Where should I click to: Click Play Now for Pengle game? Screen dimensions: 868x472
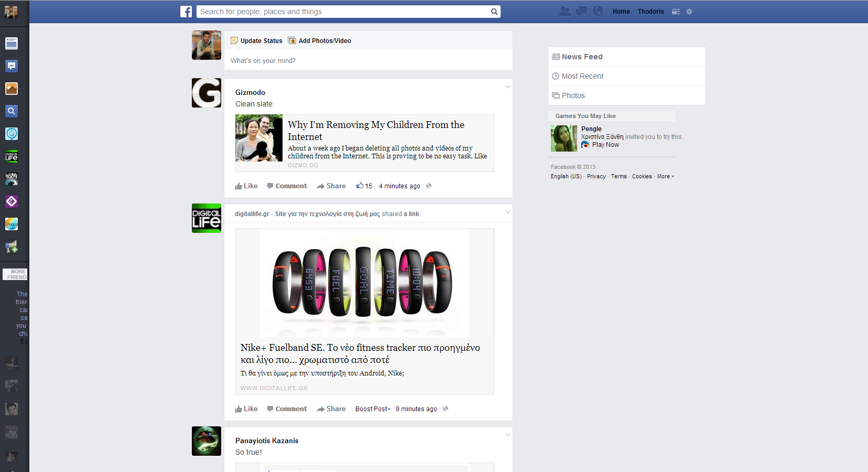(x=605, y=145)
